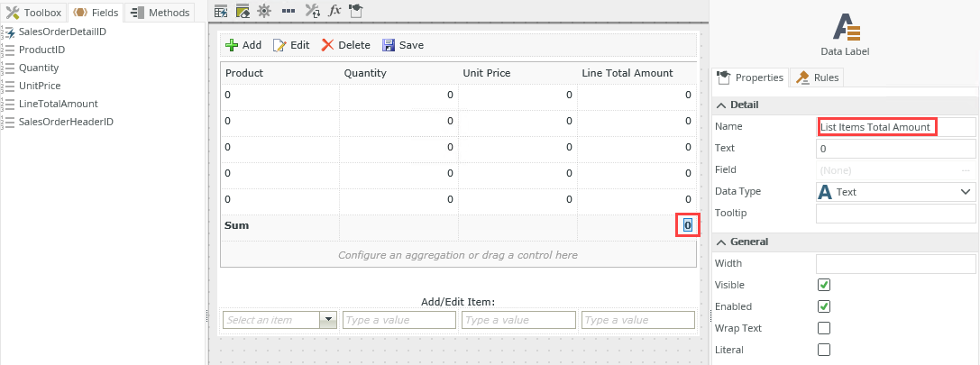Collapse the Detail section

tap(721, 105)
